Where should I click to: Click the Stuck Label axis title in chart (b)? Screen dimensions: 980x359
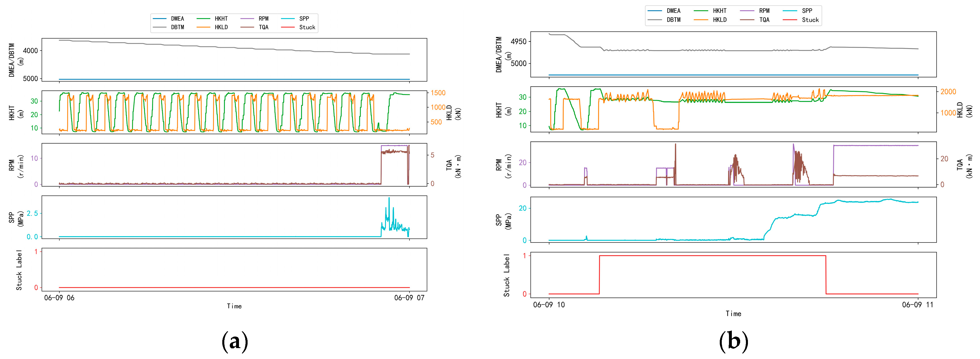point(506,275)
